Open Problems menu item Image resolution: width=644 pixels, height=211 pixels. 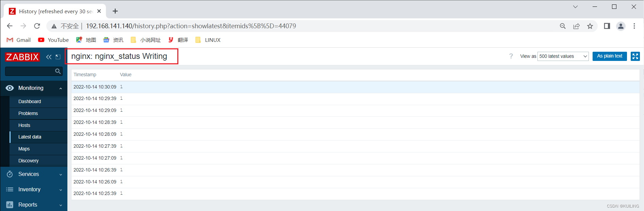(38, 113)
